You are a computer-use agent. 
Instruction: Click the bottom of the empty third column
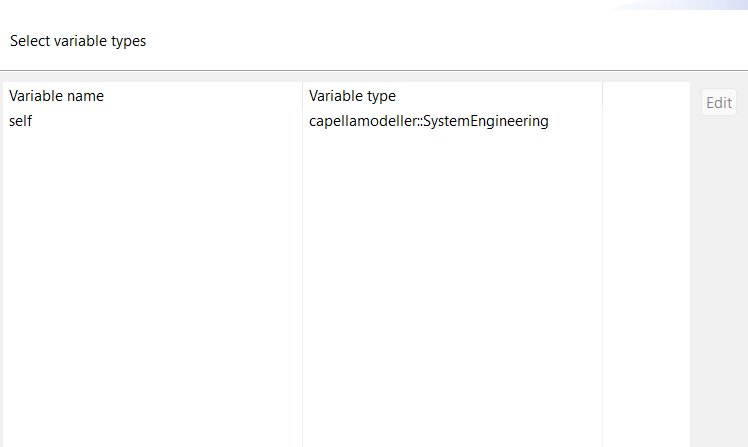click(x=645, y=430)
